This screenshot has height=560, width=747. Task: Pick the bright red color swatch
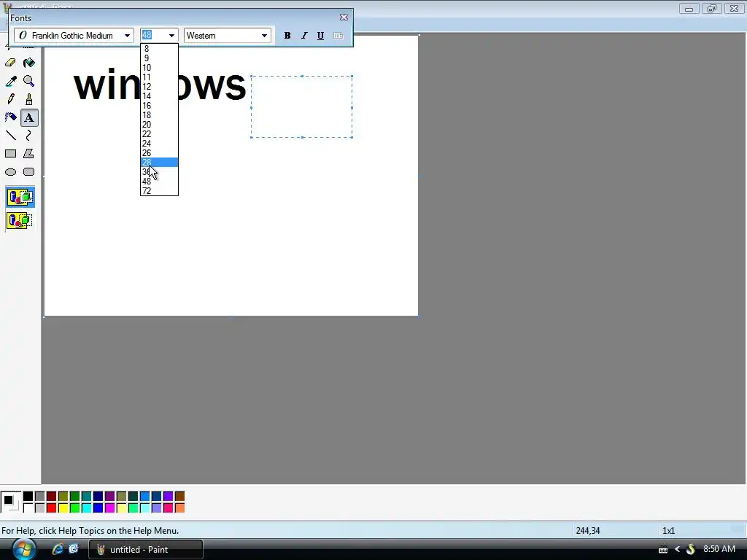[x=52, y=508]
